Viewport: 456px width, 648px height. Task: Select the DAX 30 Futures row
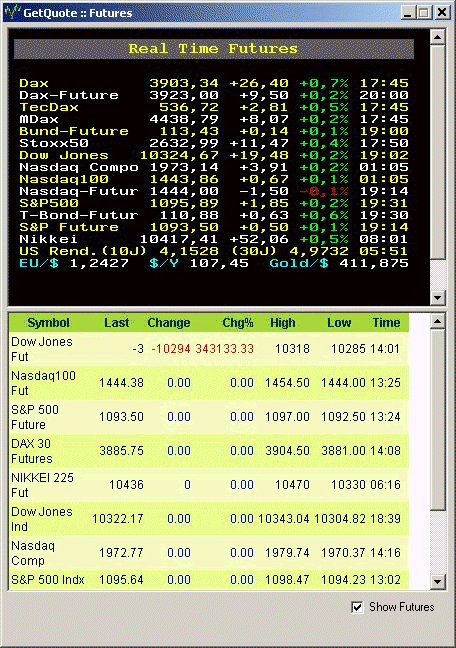tap(209, 451)
